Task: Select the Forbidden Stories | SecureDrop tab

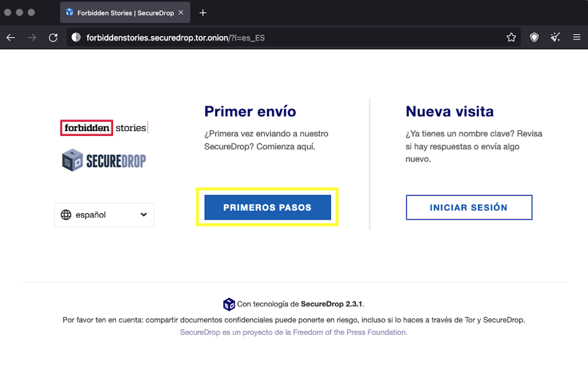Action: pos(120,12)
